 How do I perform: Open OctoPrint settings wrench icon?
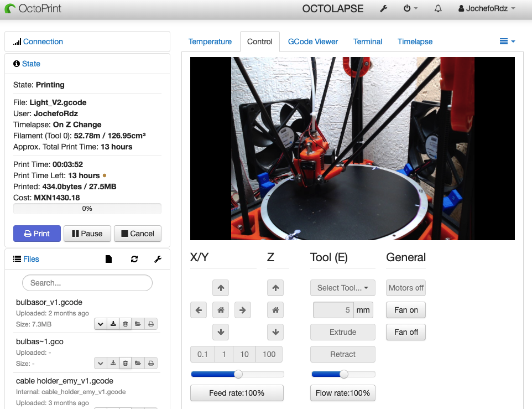(x=384, y=8)
